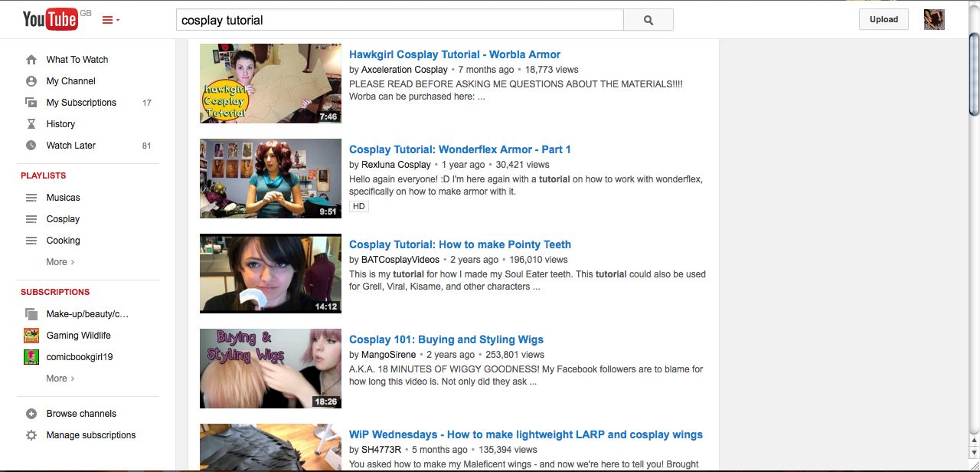Go to My Channel
This screenshot has height=472, width=980.
[71, 81]
